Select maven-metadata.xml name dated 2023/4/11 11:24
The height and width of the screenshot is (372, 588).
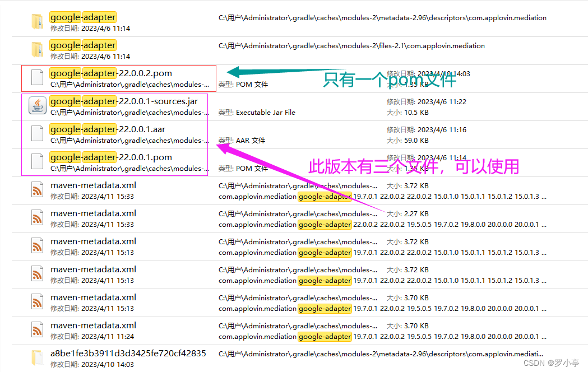[x=94, y=325]
